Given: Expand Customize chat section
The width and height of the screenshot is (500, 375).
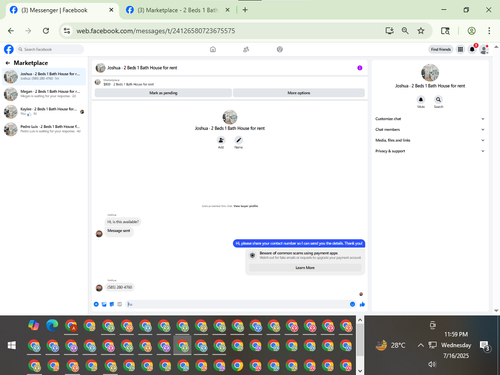Looking at the screenshot, I should pos(430,119).
